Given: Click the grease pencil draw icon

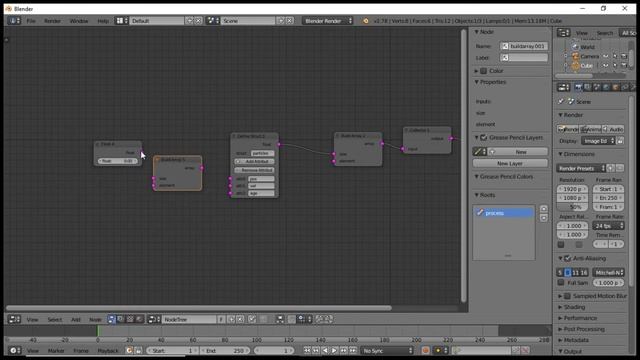Looking at the screenshot, I should tap(480, 151).
